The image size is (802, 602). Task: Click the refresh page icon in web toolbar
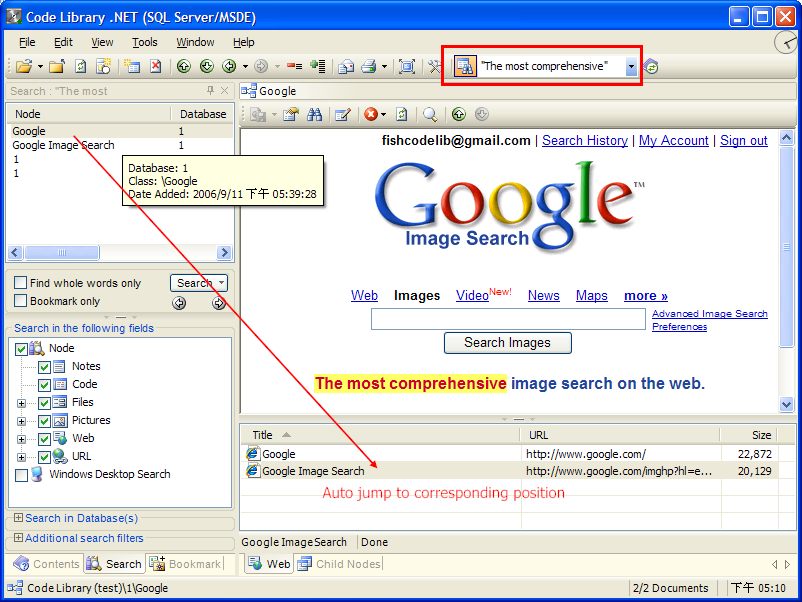coord(402,115)
